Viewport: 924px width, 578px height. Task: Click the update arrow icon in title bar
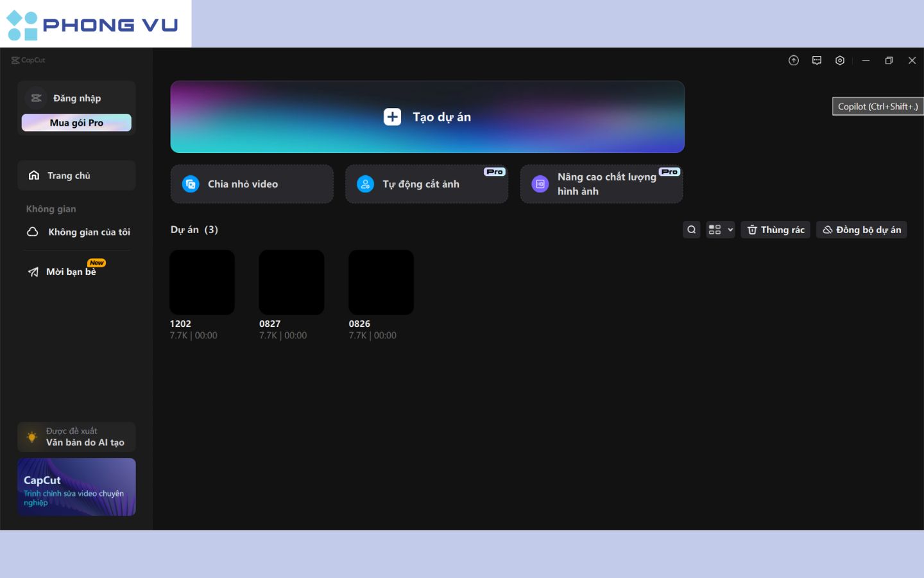coord(794,60)
